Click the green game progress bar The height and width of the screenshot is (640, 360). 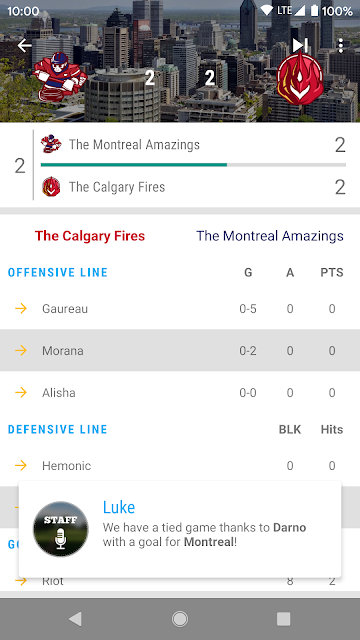193,165
